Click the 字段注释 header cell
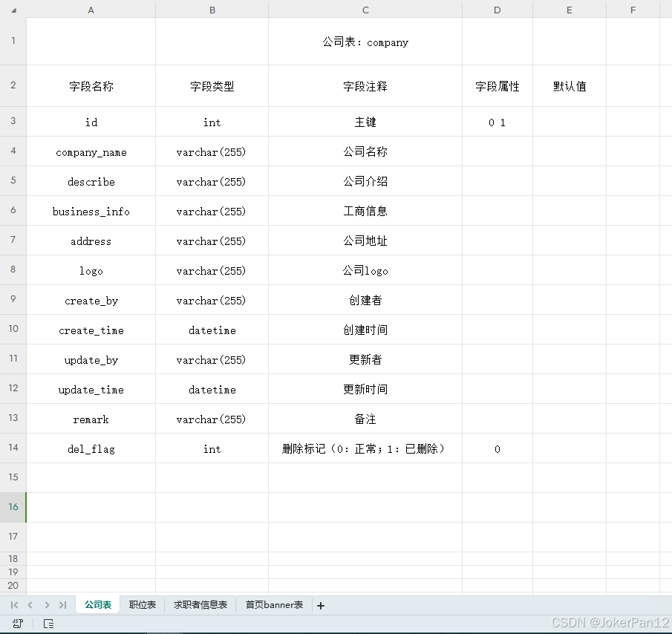 pyautogui.click(x=365, y=86)
